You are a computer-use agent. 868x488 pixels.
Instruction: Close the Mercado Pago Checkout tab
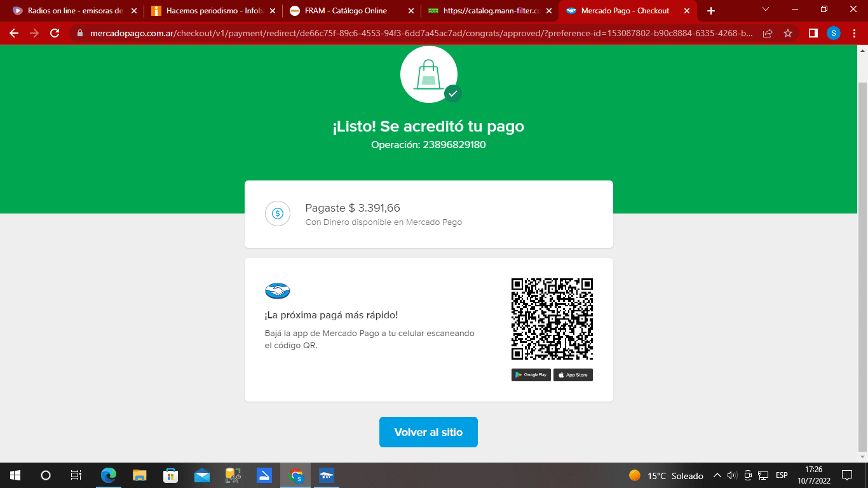pos(686,11)
